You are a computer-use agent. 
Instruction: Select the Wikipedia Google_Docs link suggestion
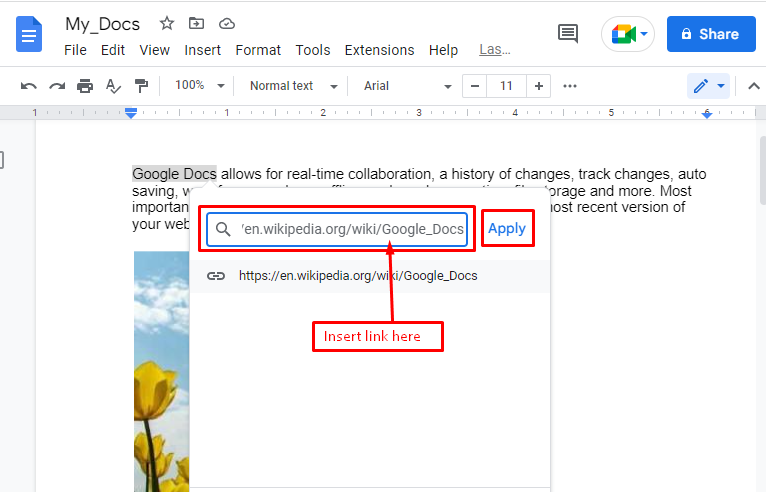click(x=358, y=276)
